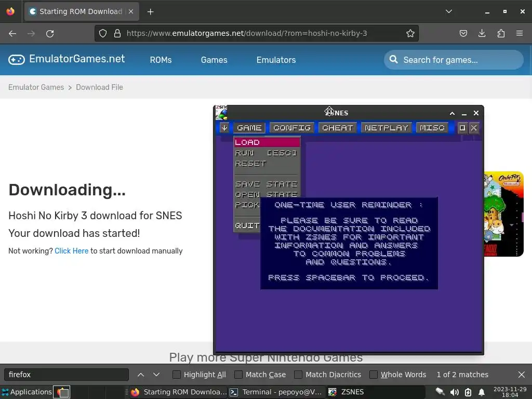Open the MISC menu in ZSNES
532x399 pixels.
tap(432, 128)
